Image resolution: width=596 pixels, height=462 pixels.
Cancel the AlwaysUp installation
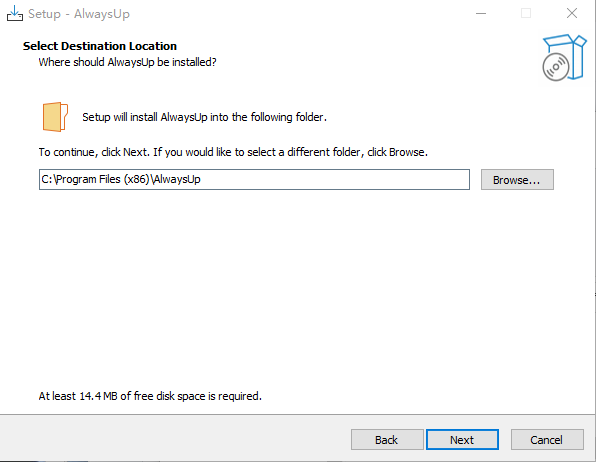[x=547, y=440]
